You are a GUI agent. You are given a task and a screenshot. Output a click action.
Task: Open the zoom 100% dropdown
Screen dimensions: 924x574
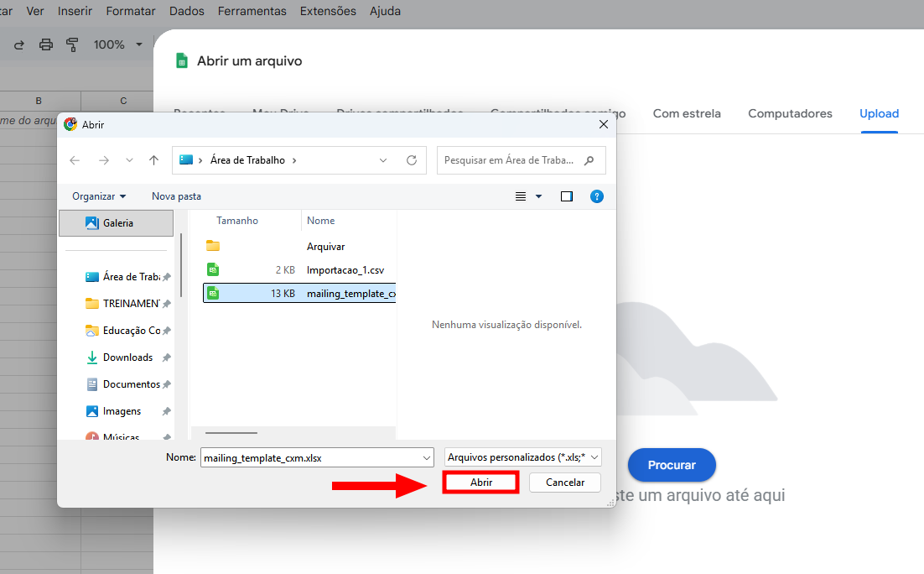117,44
